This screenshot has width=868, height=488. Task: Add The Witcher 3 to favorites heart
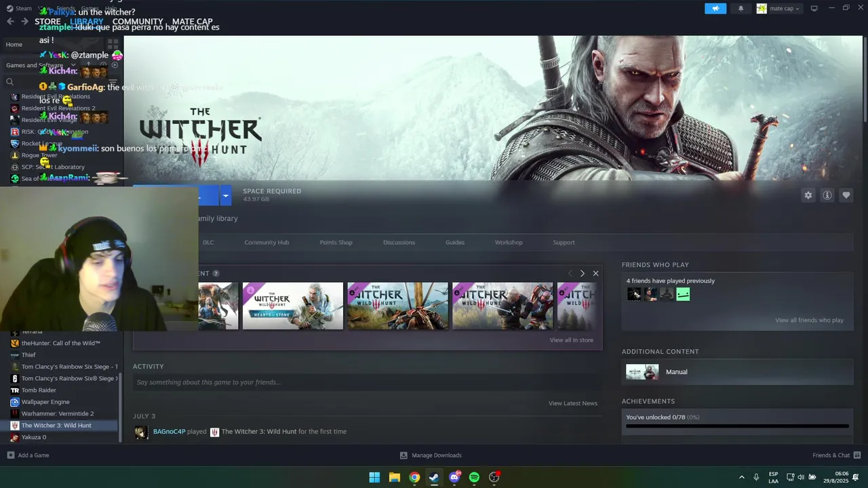tap(846, 195)
